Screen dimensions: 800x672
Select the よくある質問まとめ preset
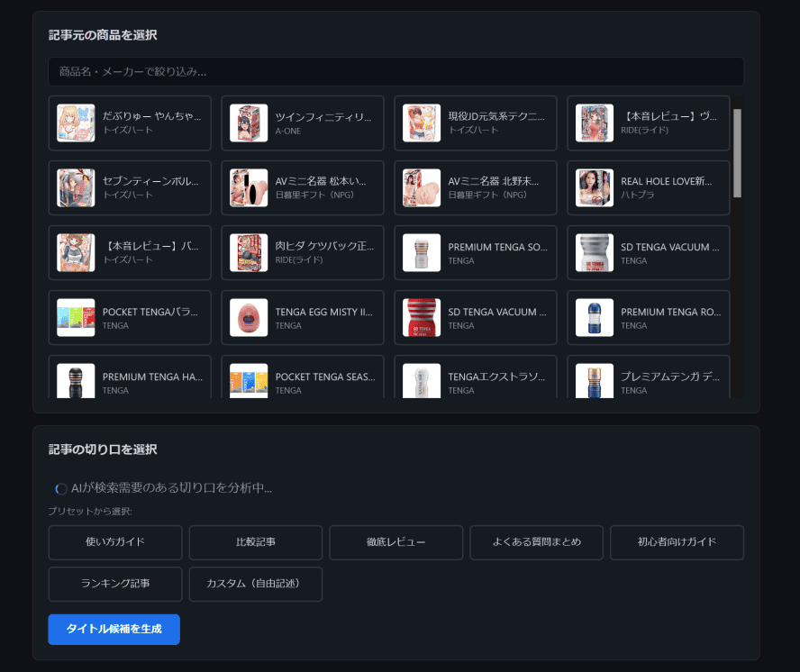point(537,542)
